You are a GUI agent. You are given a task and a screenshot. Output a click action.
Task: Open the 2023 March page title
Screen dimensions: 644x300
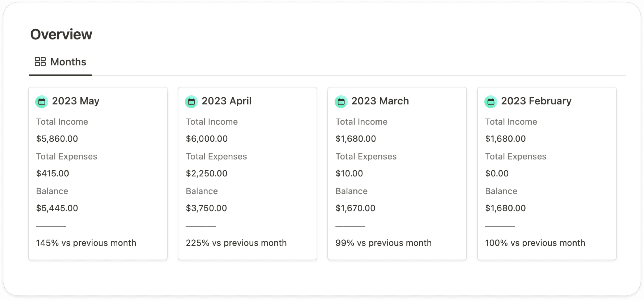click(380, 101)
